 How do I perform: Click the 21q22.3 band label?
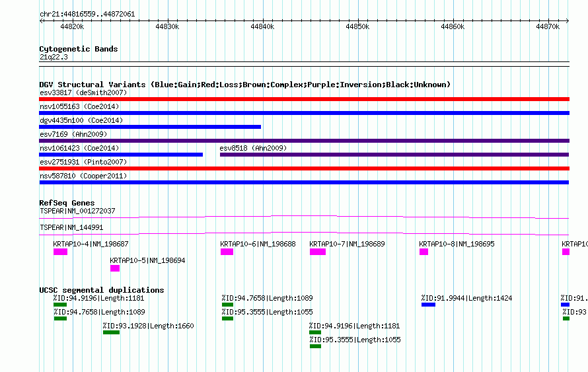(54, 57)
